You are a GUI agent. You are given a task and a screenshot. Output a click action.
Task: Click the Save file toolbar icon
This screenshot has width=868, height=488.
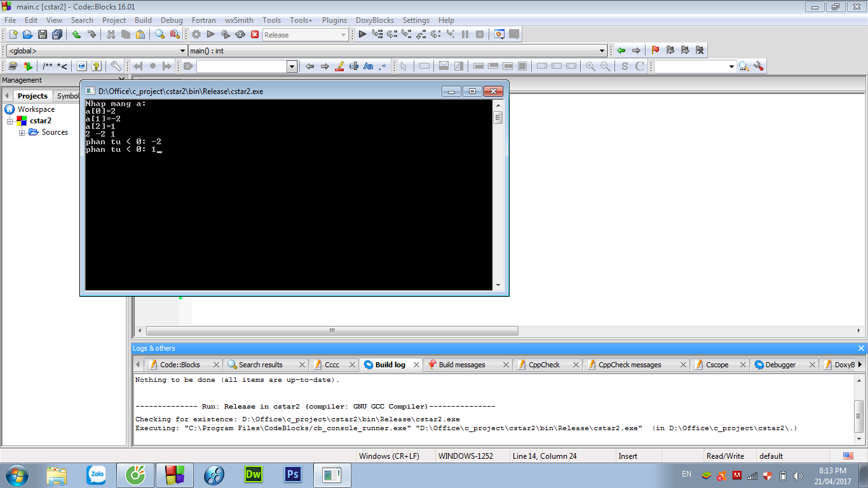pos(43,34)
